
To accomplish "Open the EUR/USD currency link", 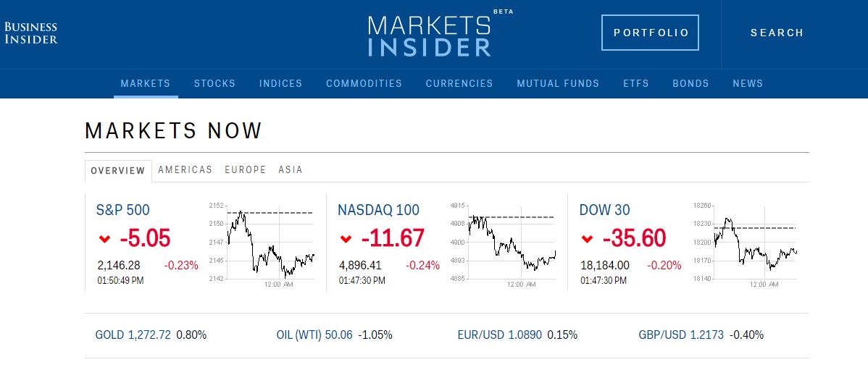I will tap(499, 335).
